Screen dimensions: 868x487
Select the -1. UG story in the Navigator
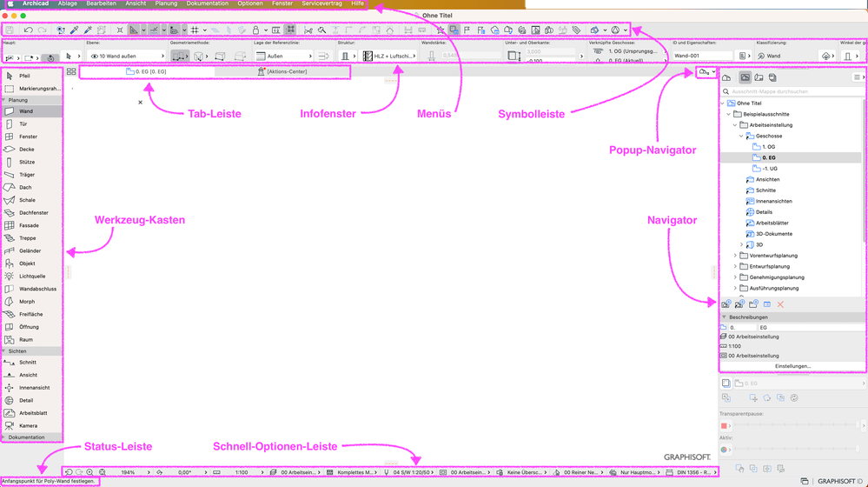tap(770, 169)
